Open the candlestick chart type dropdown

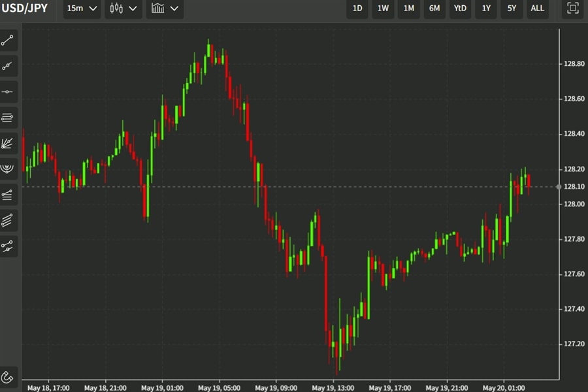tap(123, 8)
